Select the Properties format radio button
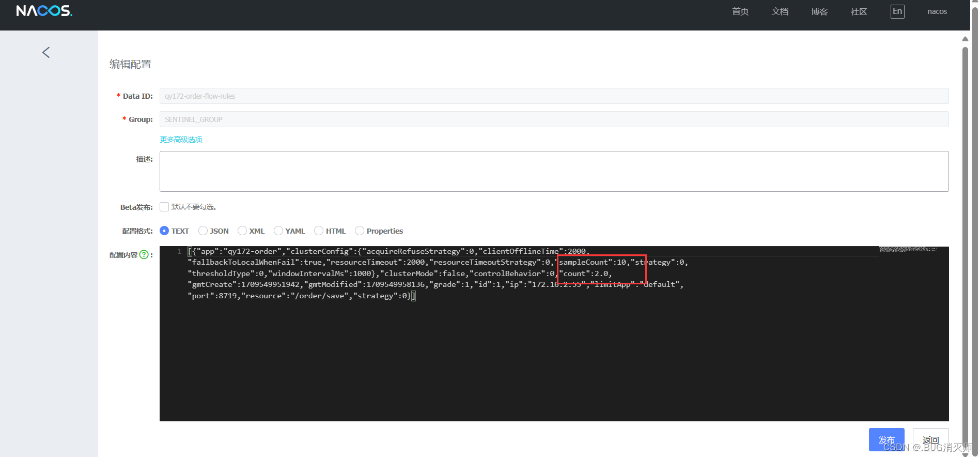 tap(360, 231)
